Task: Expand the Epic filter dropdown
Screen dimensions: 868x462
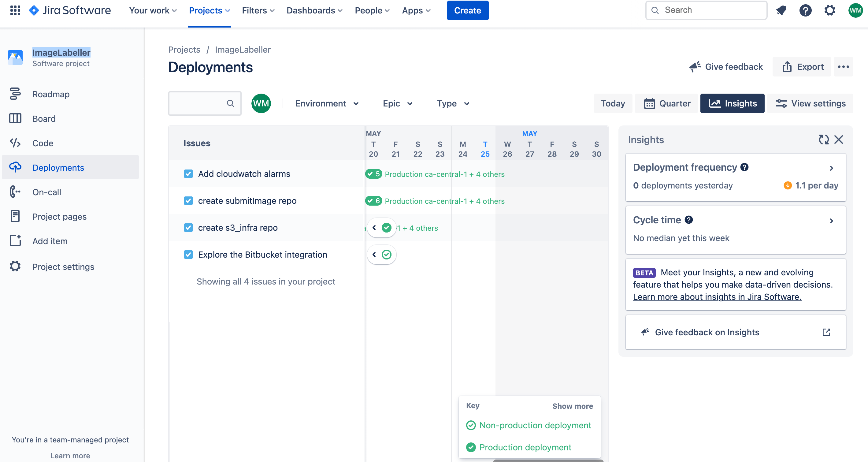Action: click(x=397, y=103)
